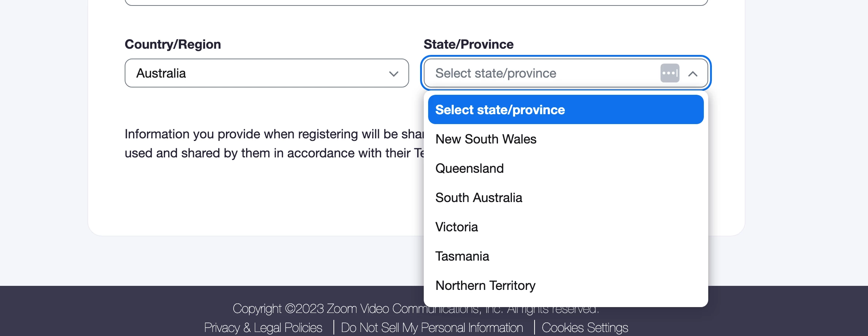The image size is (868, 336).
Task: Collapse the State/Province dropdown chevron
Action: 692,74
